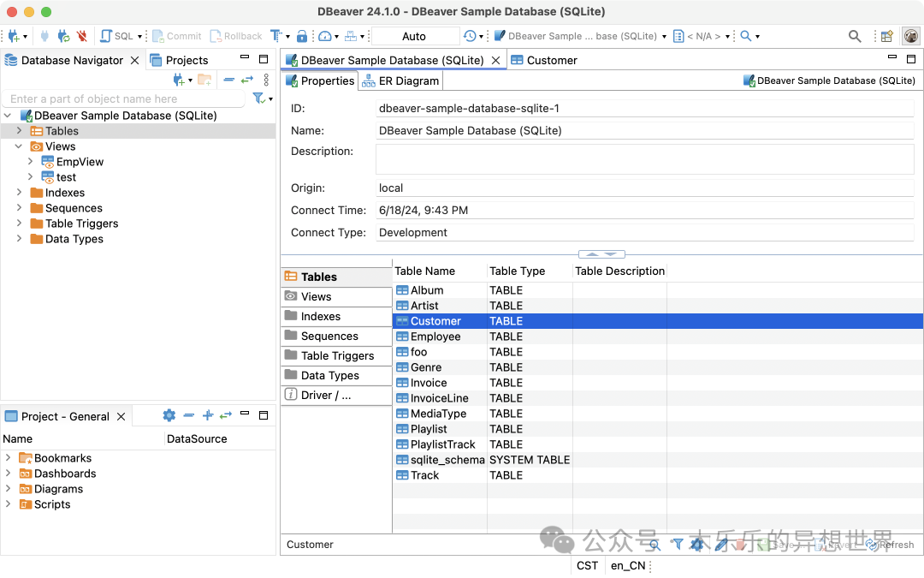This screenshot has width=924, height=578.
Task: Click the transaction mode T icon
Action: pyautogui.click(x=275, y=36)
